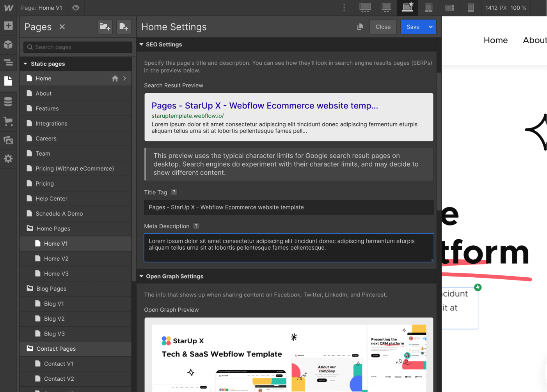
Task: Select the Home V1 page
Action: pos(76,244)
